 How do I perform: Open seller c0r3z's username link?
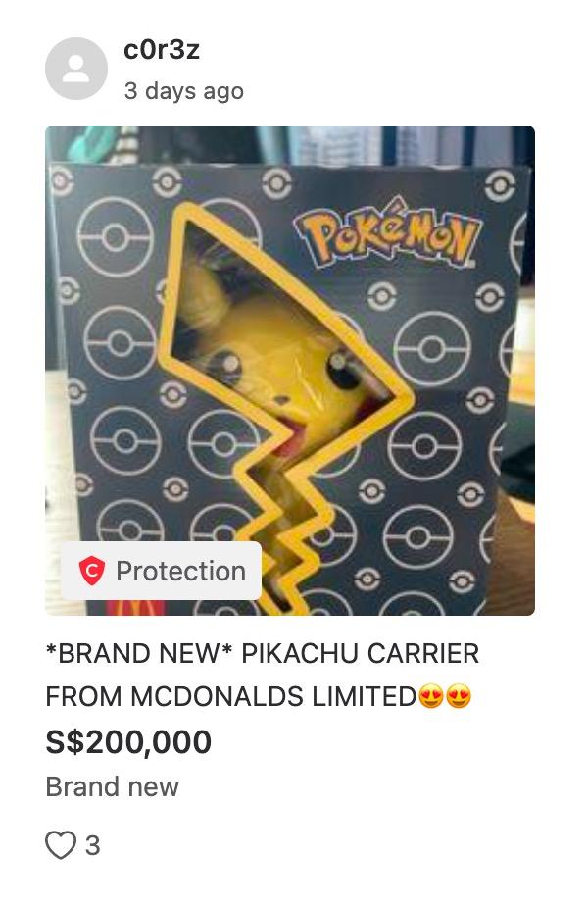click(x=162, y=50)
